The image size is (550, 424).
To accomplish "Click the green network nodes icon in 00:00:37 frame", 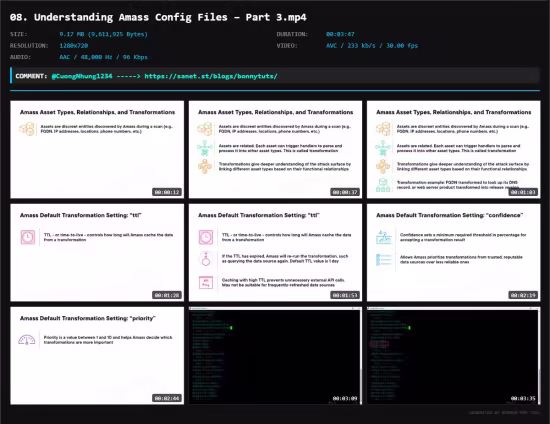I will tap(205, 148).
